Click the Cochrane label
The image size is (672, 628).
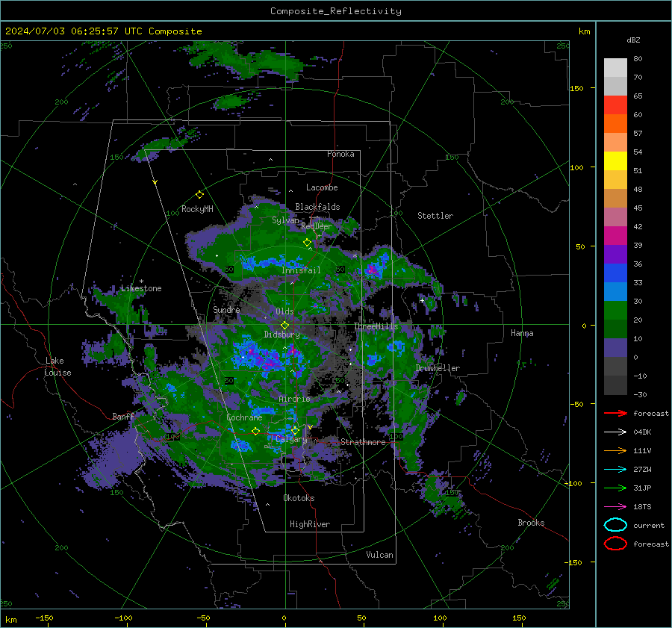coord(244,417)
